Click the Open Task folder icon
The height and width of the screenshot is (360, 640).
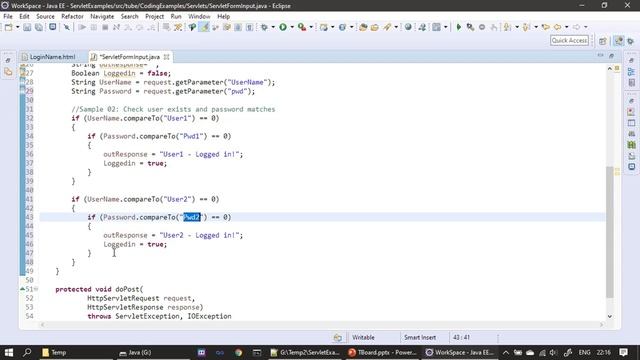coord(374,27)
